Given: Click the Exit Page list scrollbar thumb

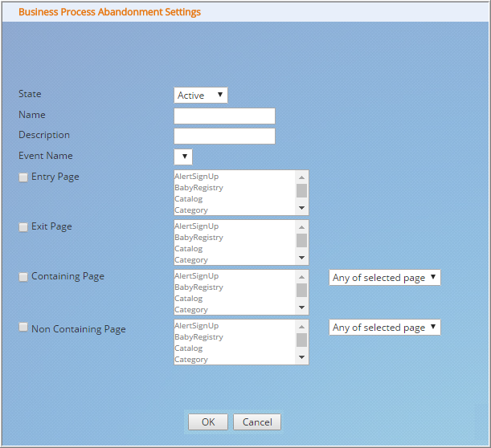Looking at the screenshot, I should pos(301,240).
